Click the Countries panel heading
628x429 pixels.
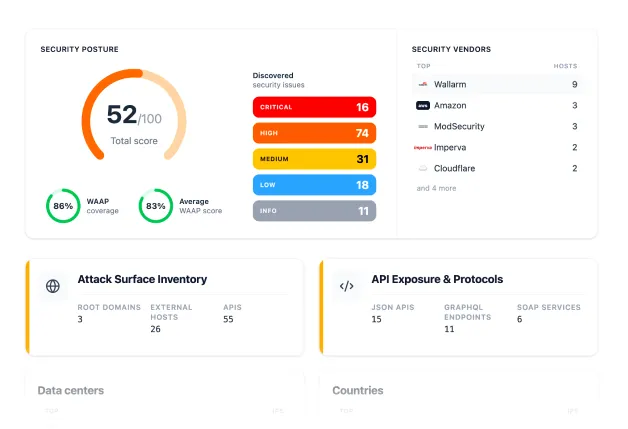point(358,391)
